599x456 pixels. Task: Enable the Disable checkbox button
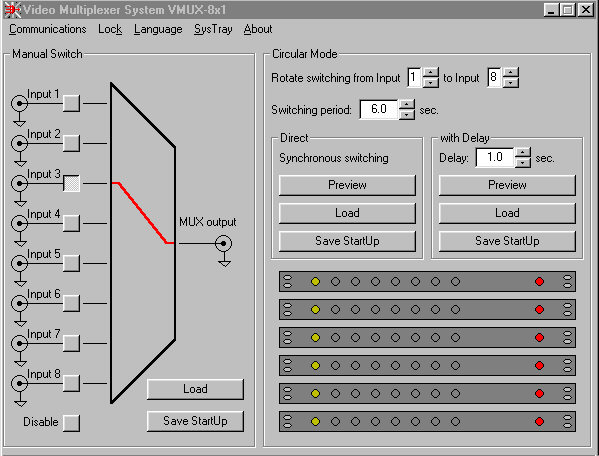pyautogui.click(x=71, y=423)
